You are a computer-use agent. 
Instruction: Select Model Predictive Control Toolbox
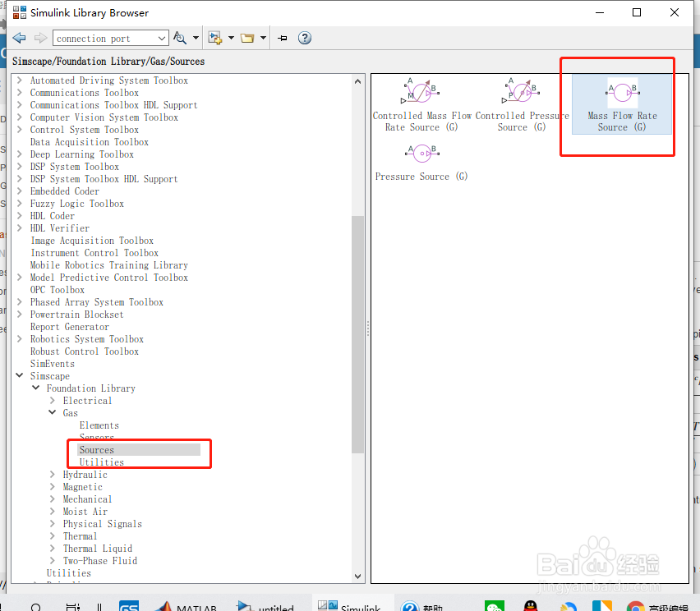pos(109,278)
